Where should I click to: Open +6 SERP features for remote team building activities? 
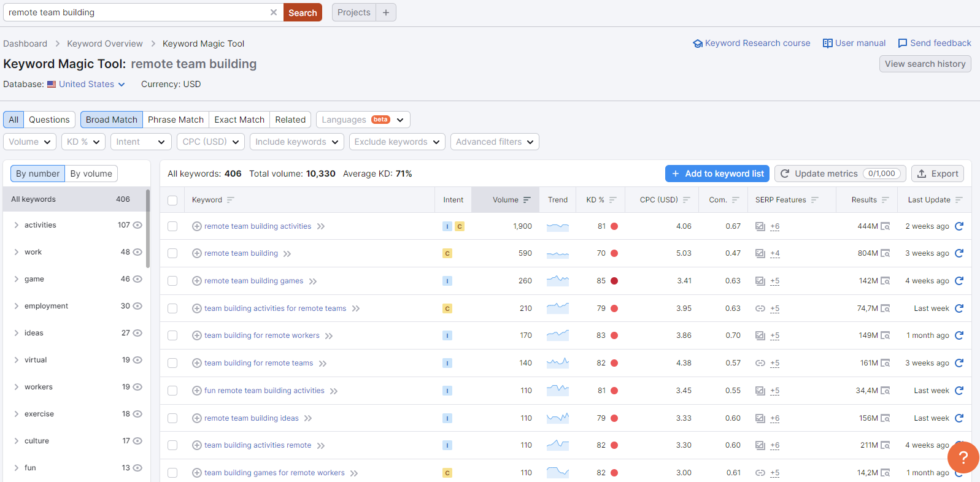[775, 226]
